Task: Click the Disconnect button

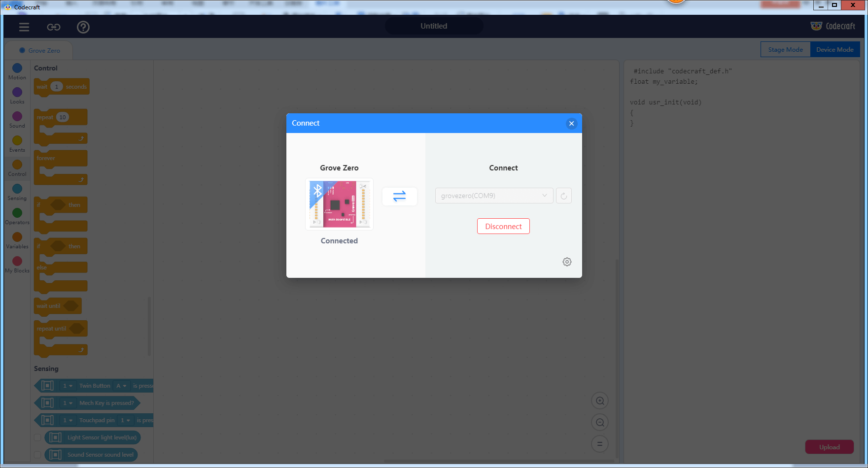Action: 503,226
